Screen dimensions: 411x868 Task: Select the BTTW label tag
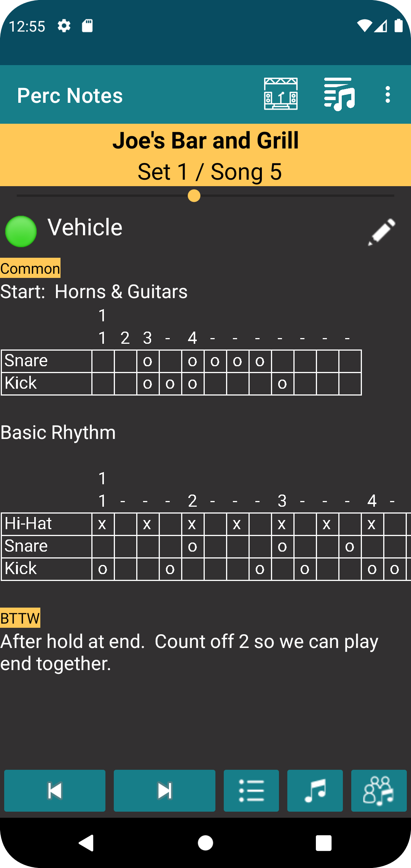[20, 618]
